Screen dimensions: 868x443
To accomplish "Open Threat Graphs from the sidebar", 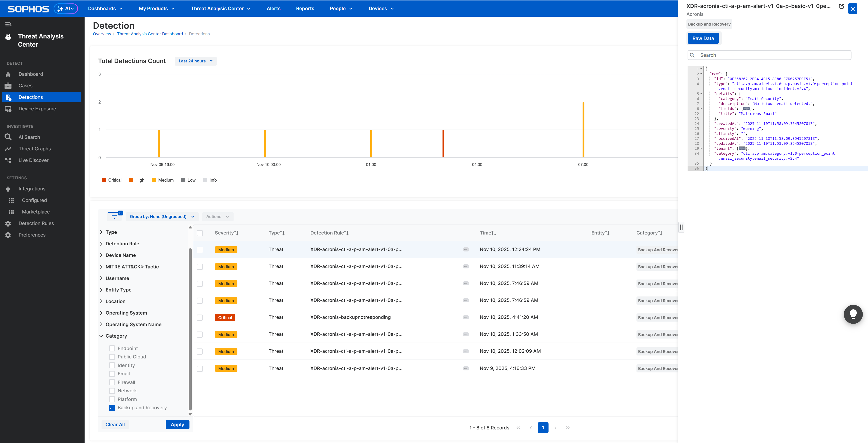I will point(35,148).
